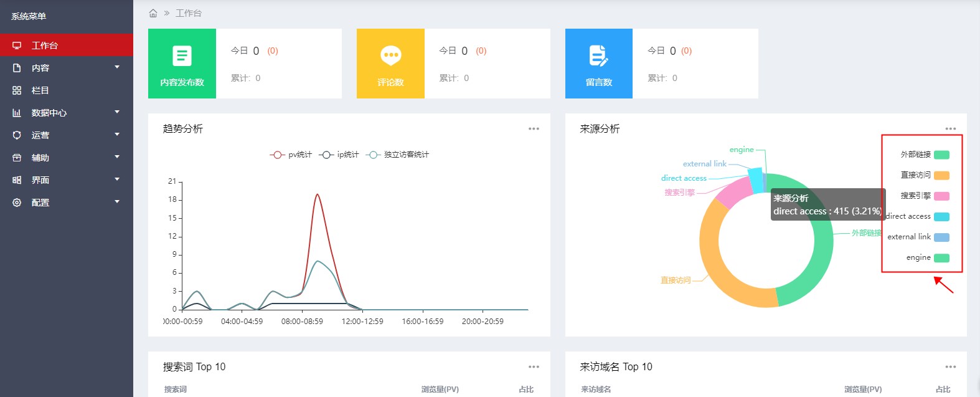Click the 来访域名 Top 10 heading

click(616, 367)
